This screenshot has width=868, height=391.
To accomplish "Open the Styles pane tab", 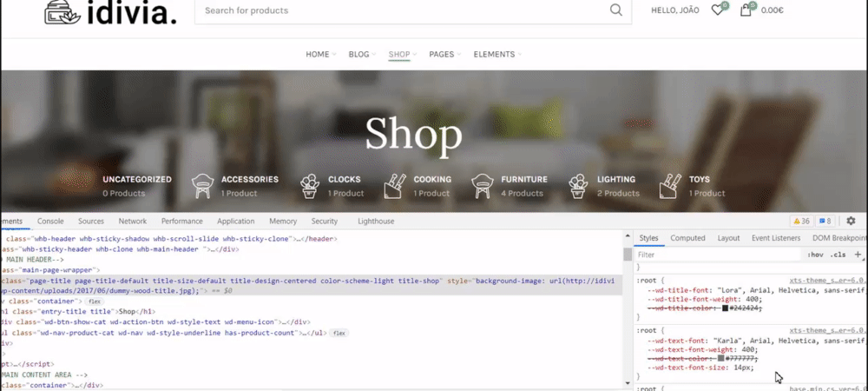I will [x=648, y=238].
